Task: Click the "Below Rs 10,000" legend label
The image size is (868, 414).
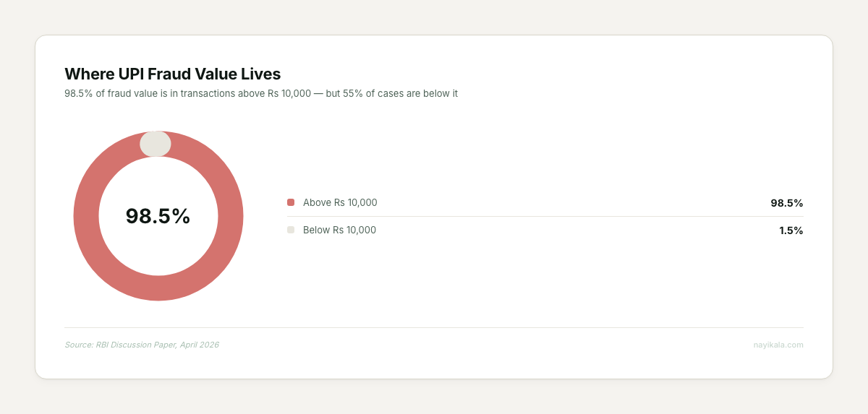Action: coord(339,230)
